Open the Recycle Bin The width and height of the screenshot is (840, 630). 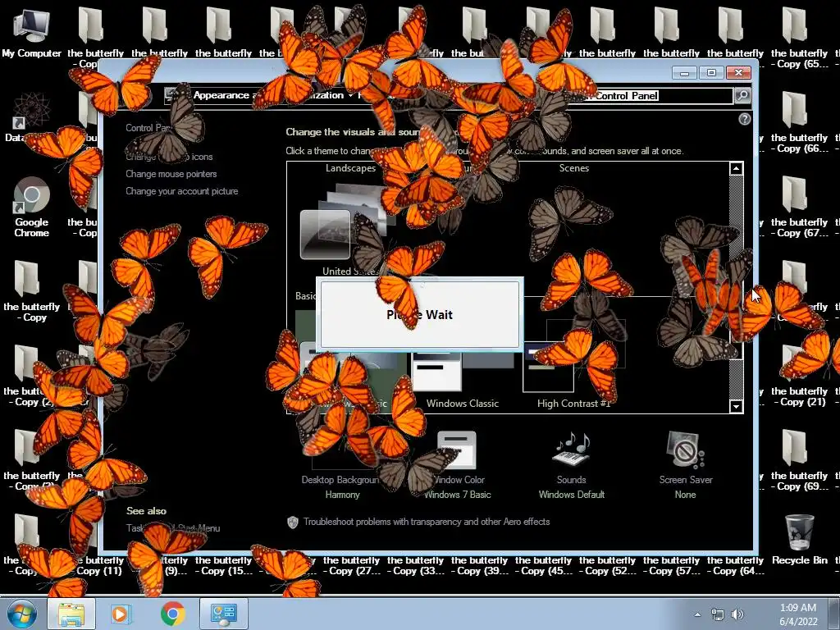[799, 538]
